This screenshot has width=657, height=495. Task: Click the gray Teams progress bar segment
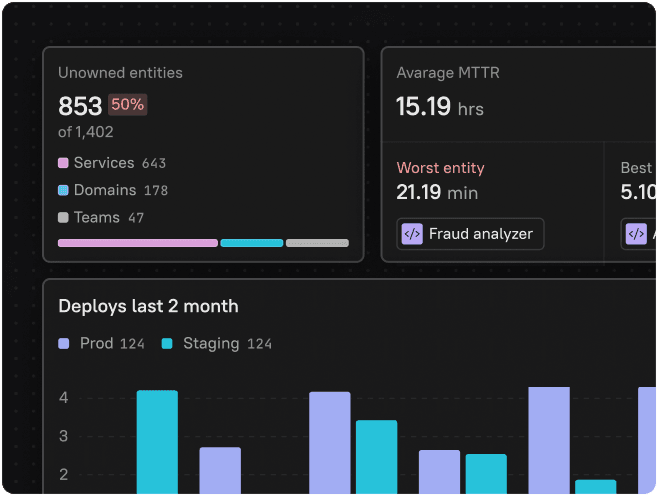click(x=317, y=243)
